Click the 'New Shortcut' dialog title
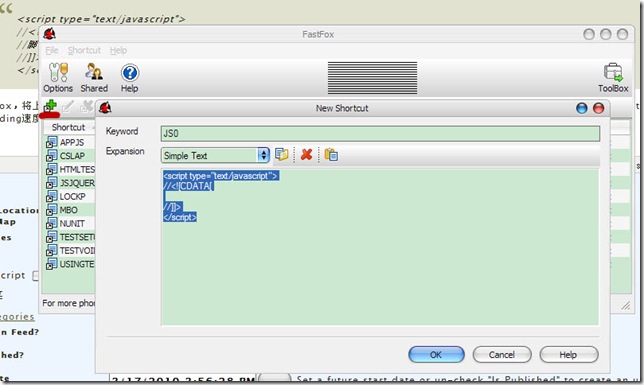 click(x=342, y=108)
